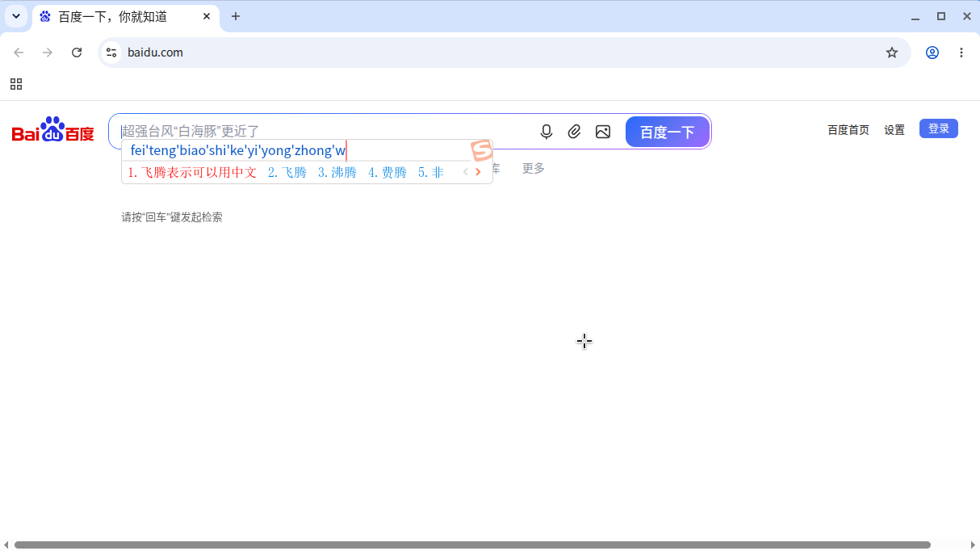Reload the page in the browser

(77, 53)
